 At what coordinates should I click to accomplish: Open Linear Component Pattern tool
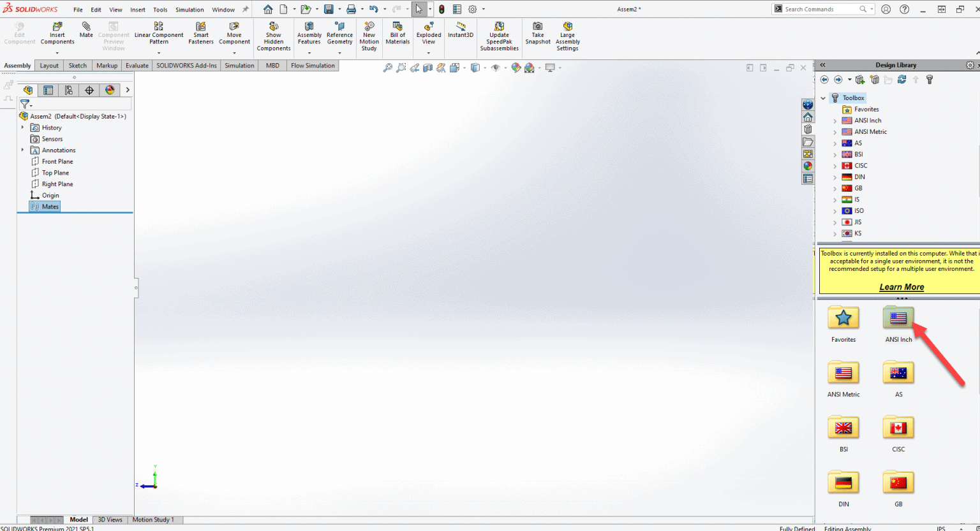(x=159, y=33)
